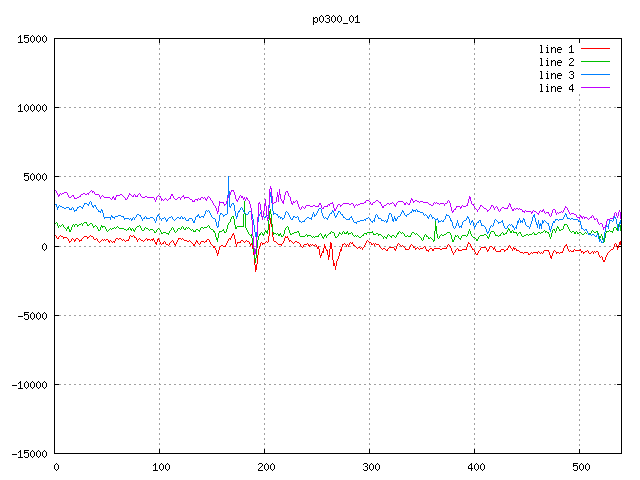
Task: Select the 'line 2' legend label
Action: click(556, 62)
